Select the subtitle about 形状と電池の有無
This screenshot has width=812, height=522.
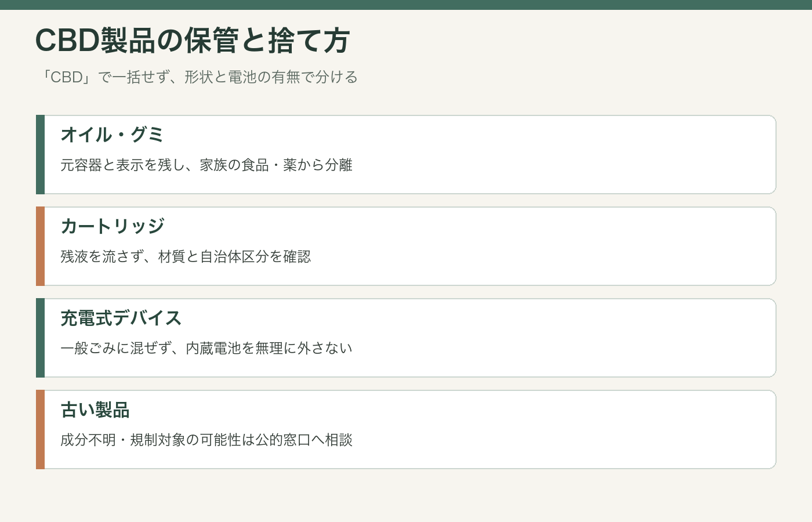(x=197, y=77)
